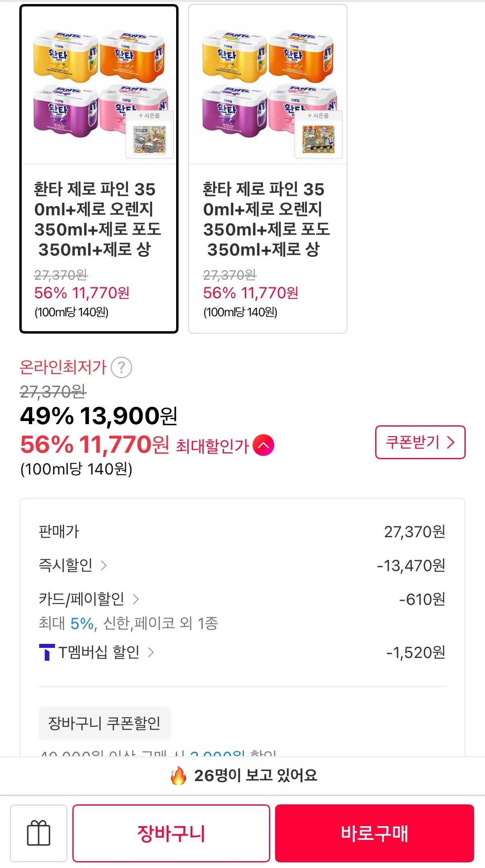The image size is (485, 868).
Task: Tap the gift box icon button
Action: [39, 833]
